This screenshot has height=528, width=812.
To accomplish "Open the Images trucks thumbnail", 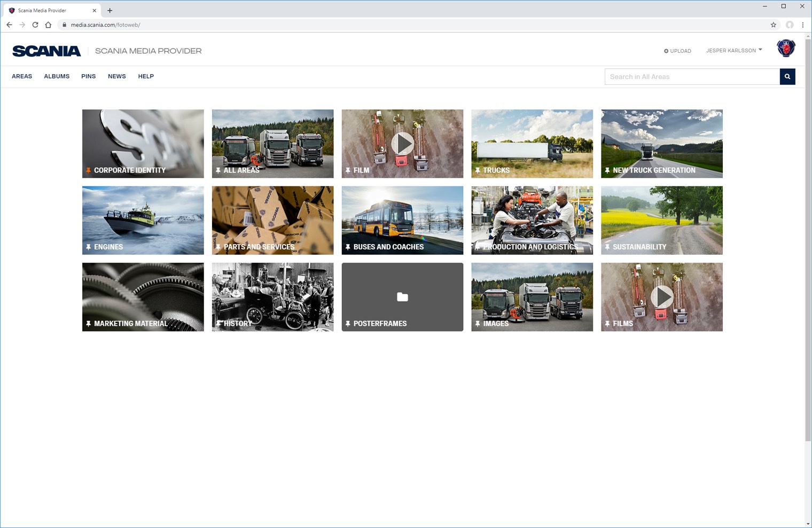I will pyautogui.click(x=532, y=297).
